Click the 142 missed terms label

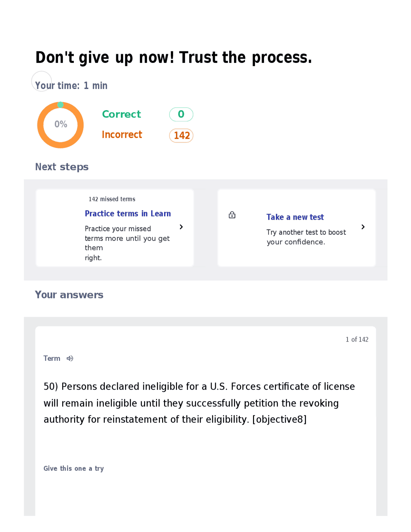(x=112, y=199)
